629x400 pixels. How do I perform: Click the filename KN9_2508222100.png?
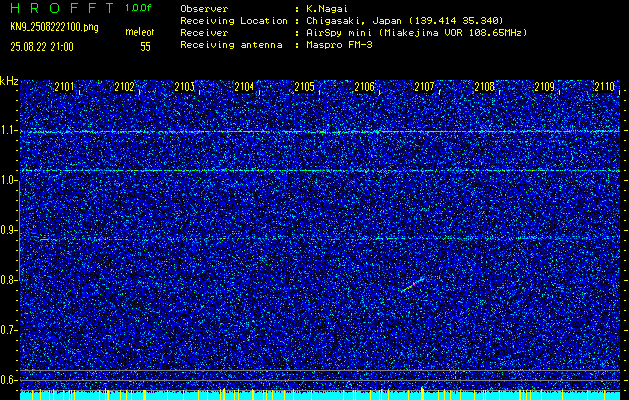pos(54,28)
